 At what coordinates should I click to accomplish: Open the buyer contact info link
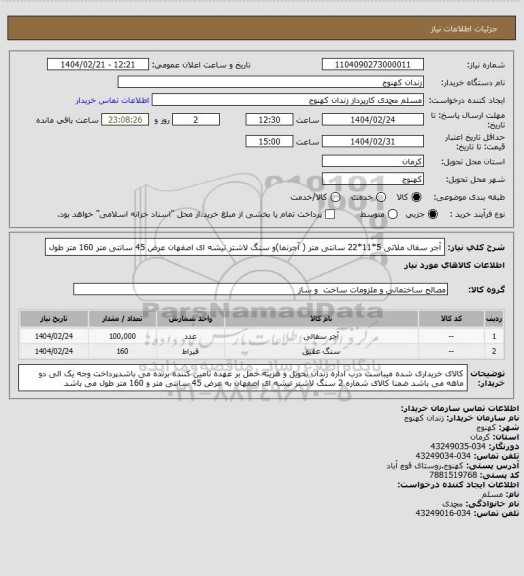coord(112,101)
